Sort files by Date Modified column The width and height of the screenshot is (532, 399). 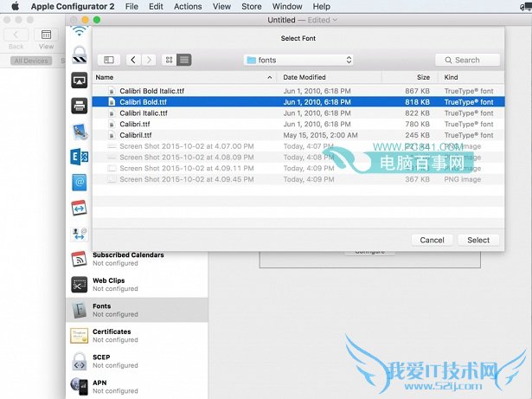[329, 77]
